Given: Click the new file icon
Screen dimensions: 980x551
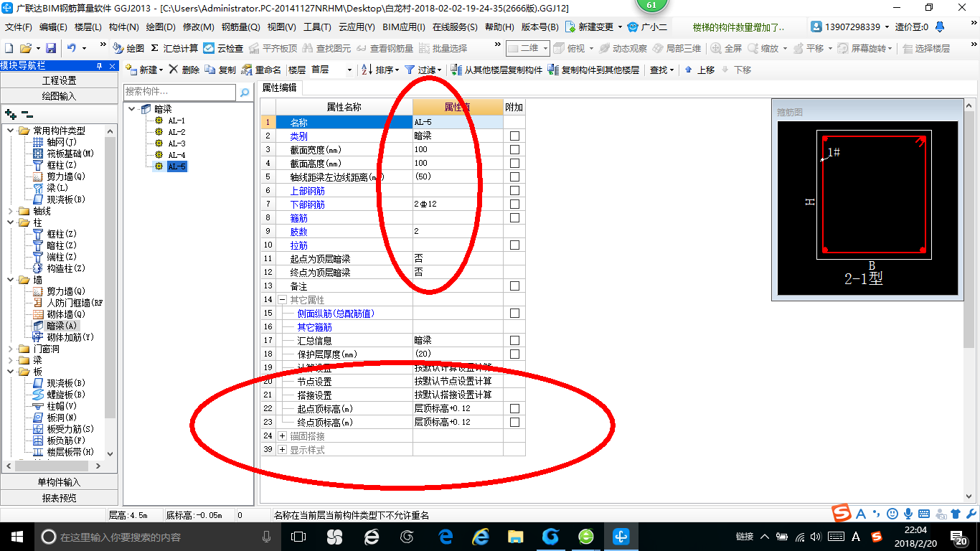Looking at the screenshot, I should pyautogui.click(x=9, y=48).
